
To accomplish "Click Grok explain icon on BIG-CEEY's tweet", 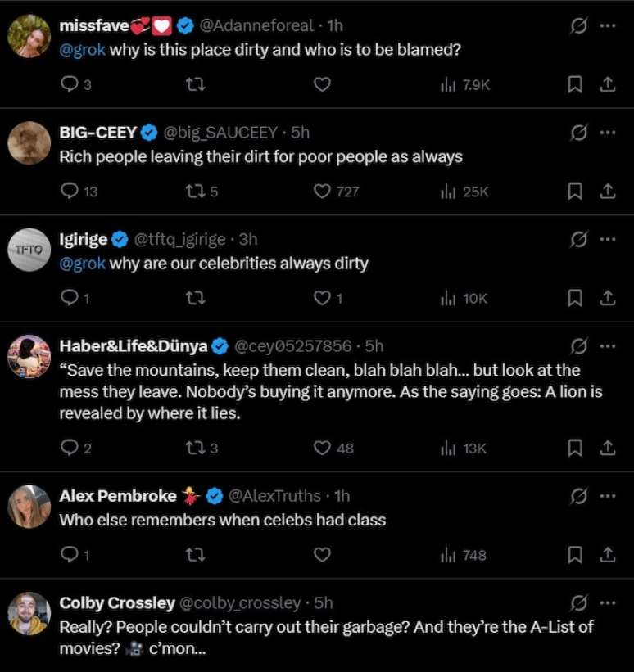I will pos(578,132).
